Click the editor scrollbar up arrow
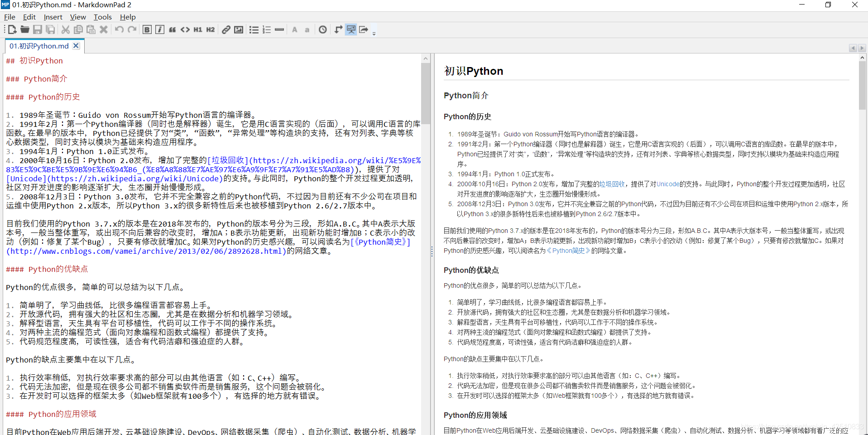The width and height of the screenshot is (868, 435). click(x=426, y=58)
